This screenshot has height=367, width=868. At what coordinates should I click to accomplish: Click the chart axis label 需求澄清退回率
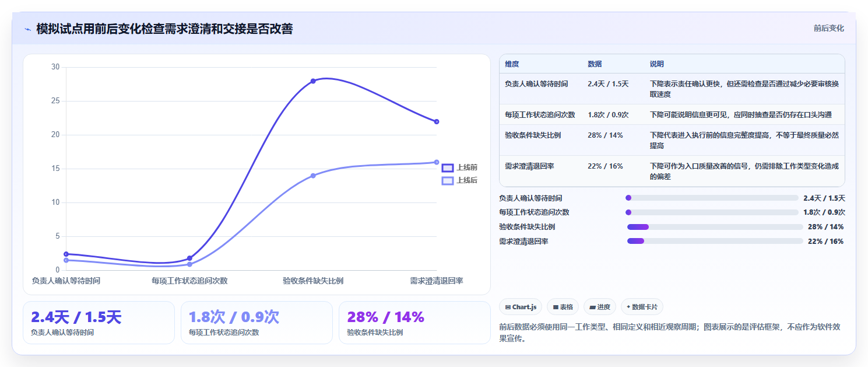point(436,281)
